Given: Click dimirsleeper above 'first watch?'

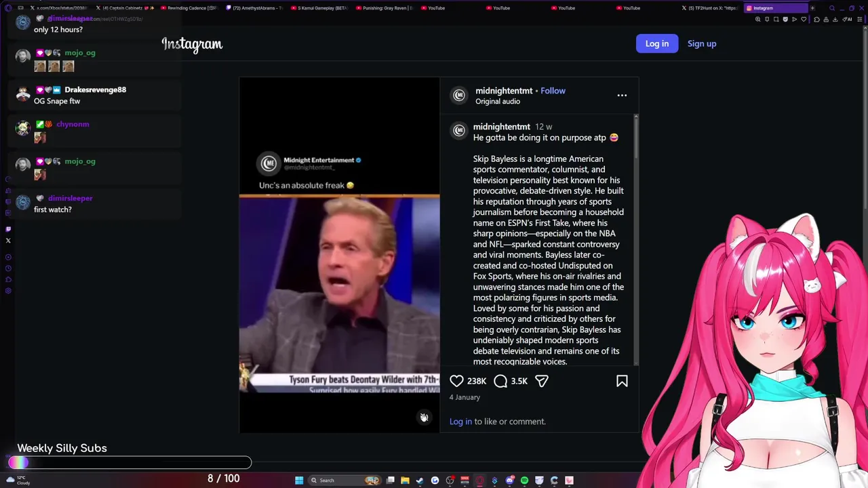Looking at the screenshot, I should [x=71, y=199].
